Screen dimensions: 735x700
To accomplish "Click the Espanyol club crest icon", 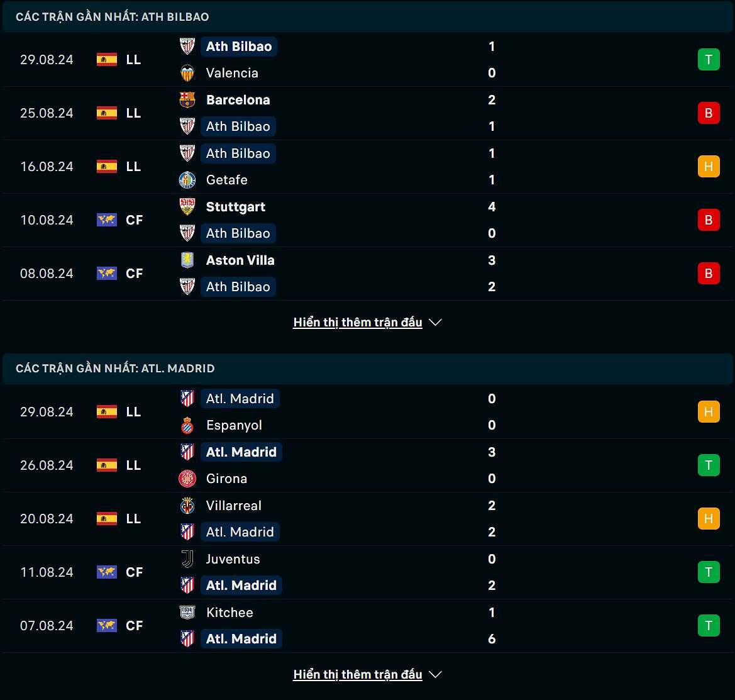I will pos(187,425).
